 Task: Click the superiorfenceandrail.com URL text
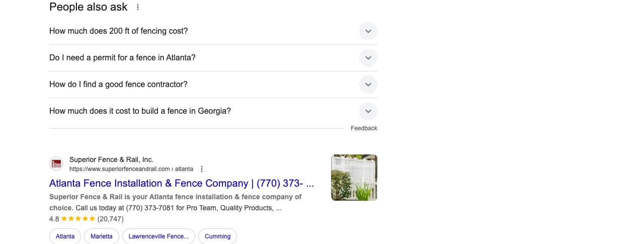(131, 169)
